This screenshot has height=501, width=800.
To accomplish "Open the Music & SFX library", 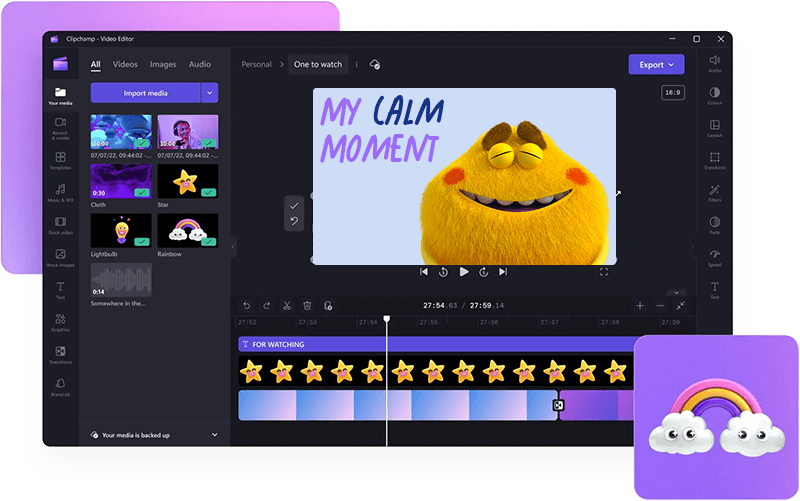I will click(61, 191).
